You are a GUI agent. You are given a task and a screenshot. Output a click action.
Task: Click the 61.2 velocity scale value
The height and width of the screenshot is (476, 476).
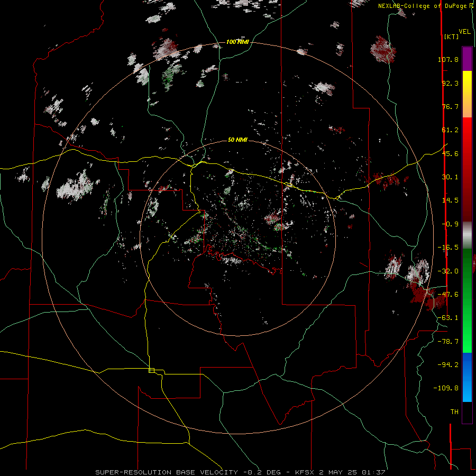450,130
